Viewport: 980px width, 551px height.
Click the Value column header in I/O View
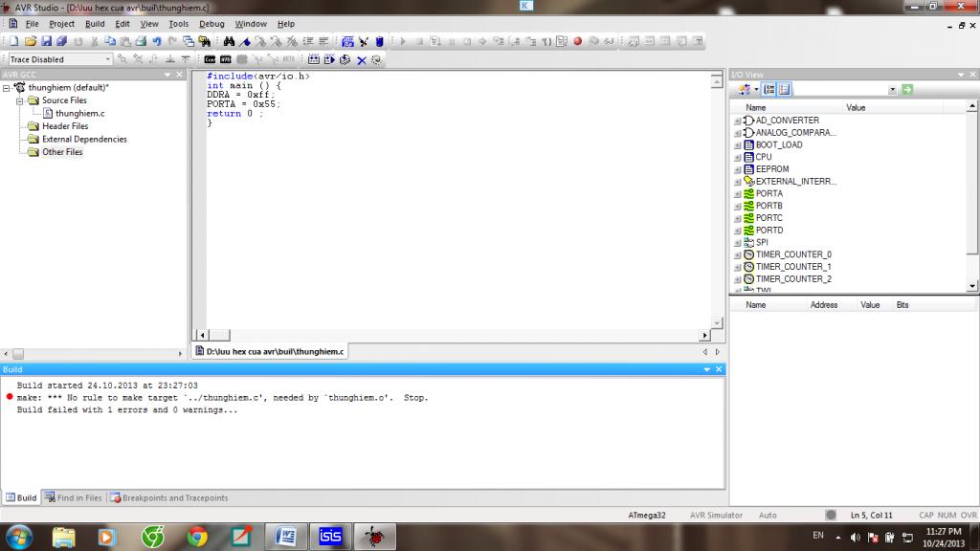pos(856,107)
